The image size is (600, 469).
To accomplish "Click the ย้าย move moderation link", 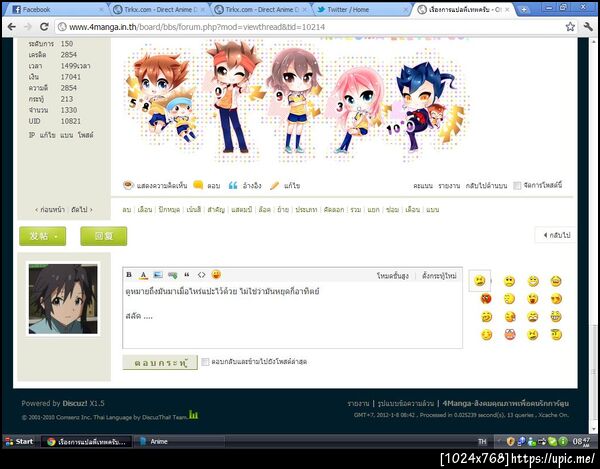I will click(283, 210).
